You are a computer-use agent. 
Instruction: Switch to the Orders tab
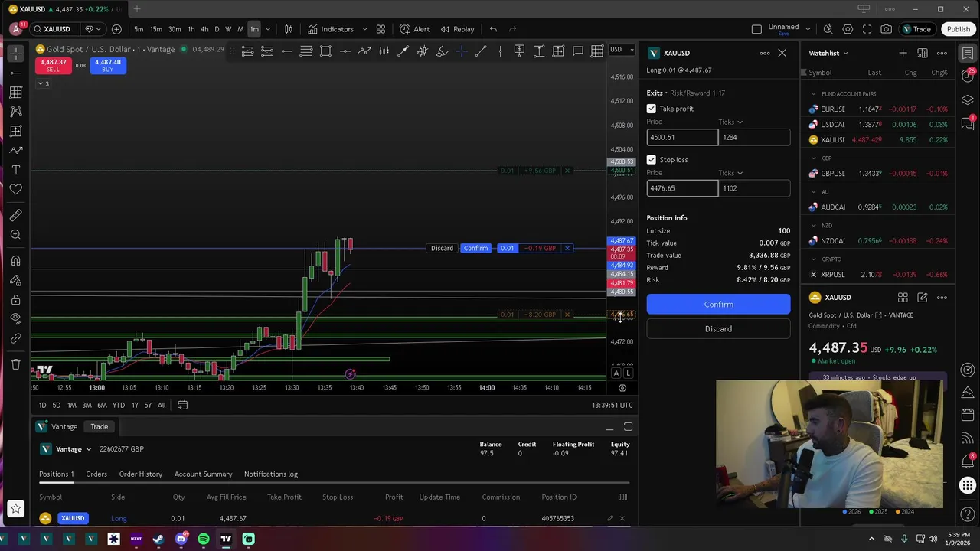[x=96, y=474]
